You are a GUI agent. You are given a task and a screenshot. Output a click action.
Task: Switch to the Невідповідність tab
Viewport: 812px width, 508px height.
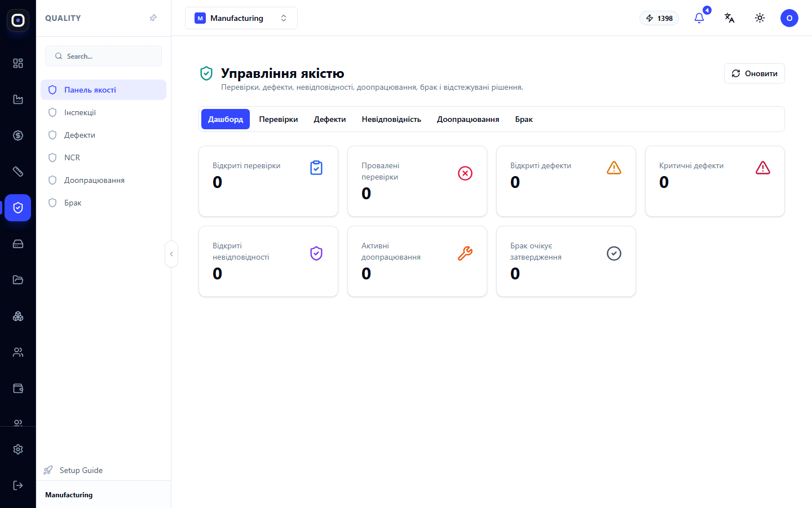pyautogui.click(x=391, y=119)
